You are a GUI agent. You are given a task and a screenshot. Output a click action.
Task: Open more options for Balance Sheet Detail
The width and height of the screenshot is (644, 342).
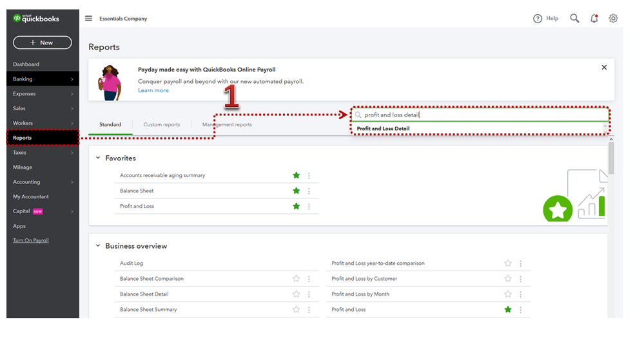coord(309,294)
